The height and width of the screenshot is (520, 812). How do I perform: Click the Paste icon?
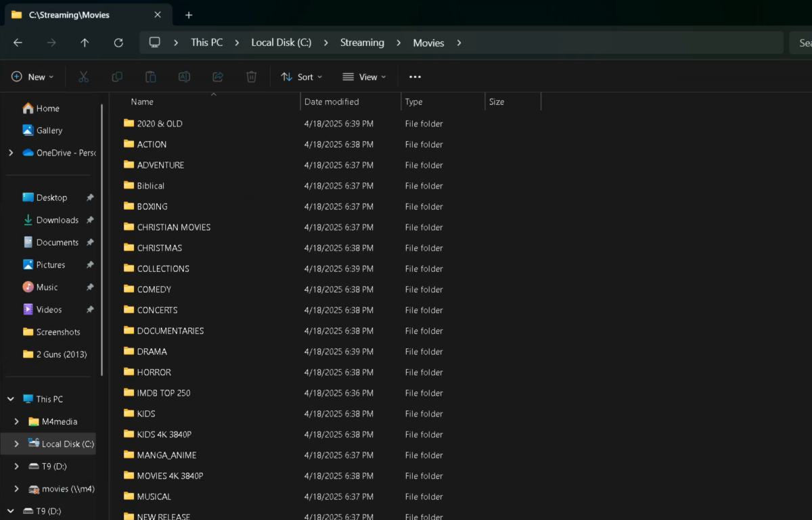pyautogui.click(x=150, y=76)
